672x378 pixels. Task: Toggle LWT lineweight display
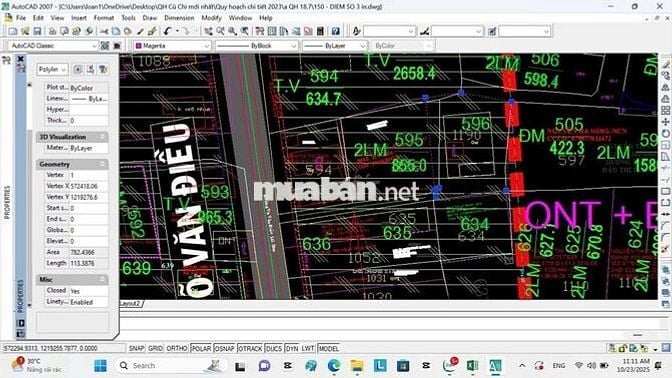308,348
